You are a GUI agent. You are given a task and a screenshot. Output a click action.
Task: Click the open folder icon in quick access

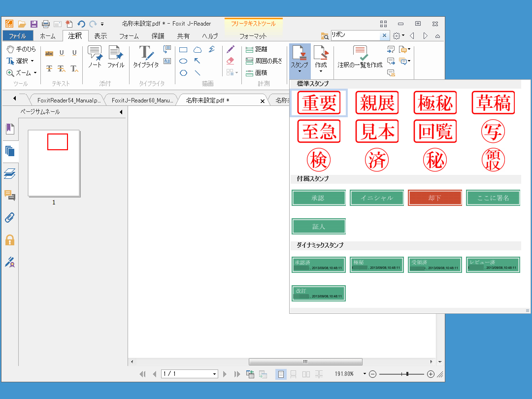[x=22, y=24]
